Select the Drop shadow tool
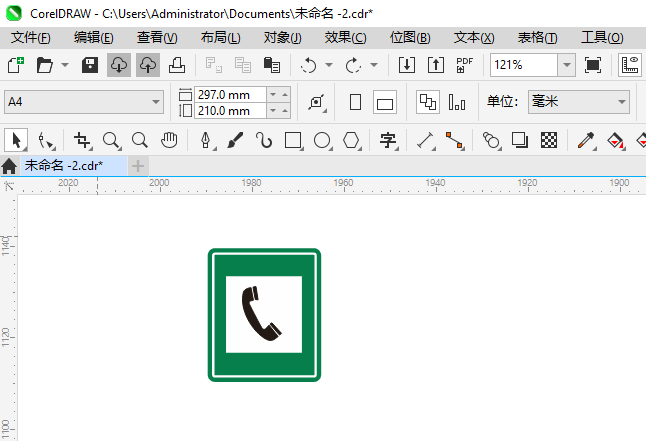 coord(520,140)
